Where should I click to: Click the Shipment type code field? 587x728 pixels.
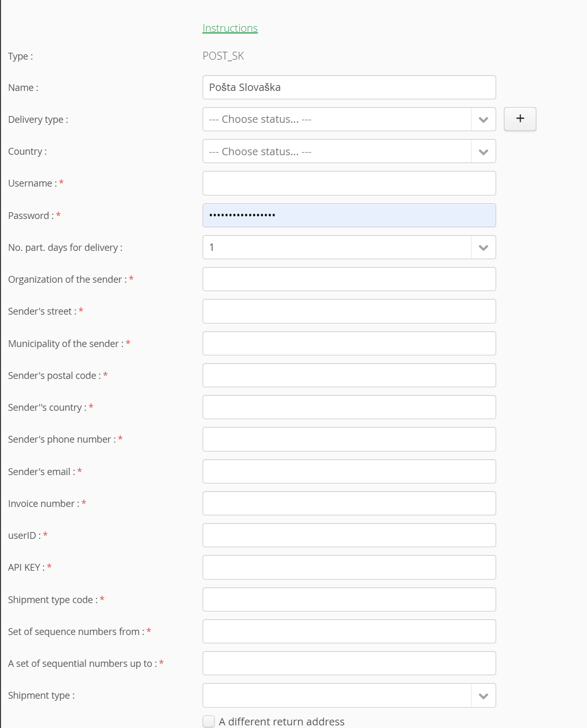(349, 599)
